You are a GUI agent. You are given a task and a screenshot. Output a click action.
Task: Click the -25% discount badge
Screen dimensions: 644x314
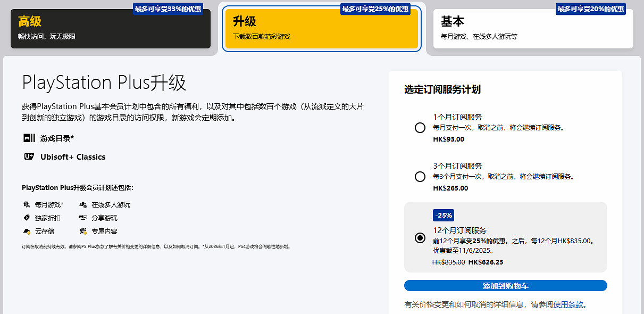[x=444, y=215]
